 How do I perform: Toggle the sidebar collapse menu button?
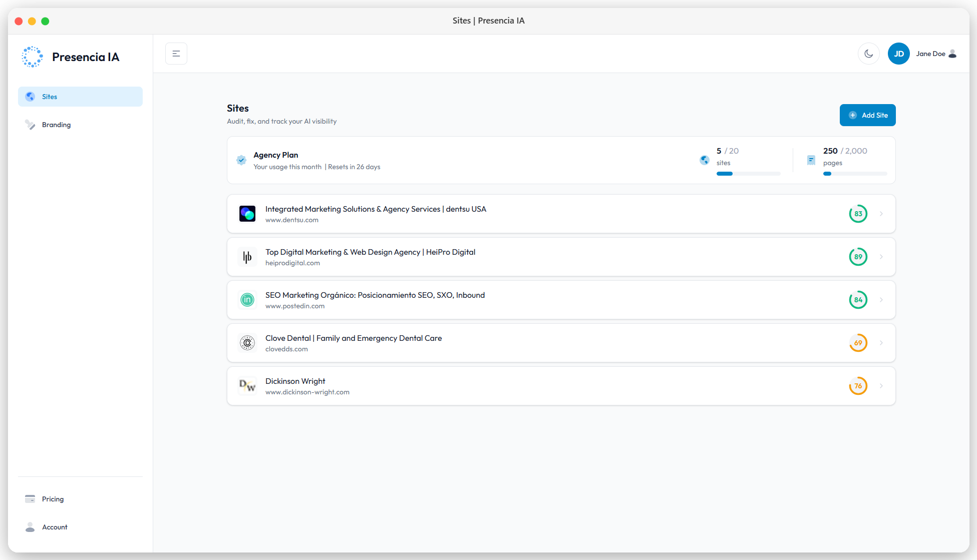click(x=176, y=54)
